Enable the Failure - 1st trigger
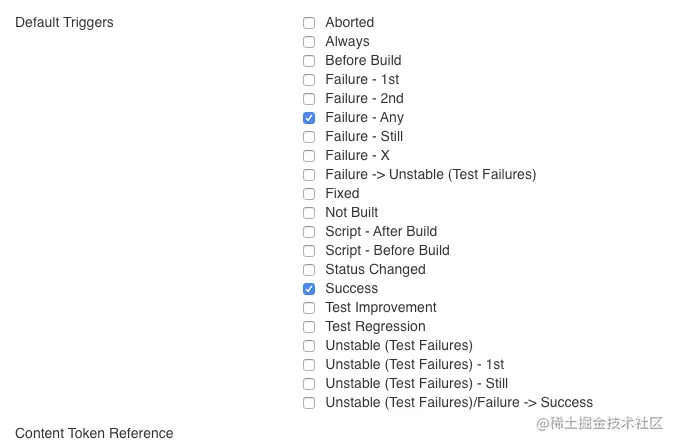 point(309,80)
